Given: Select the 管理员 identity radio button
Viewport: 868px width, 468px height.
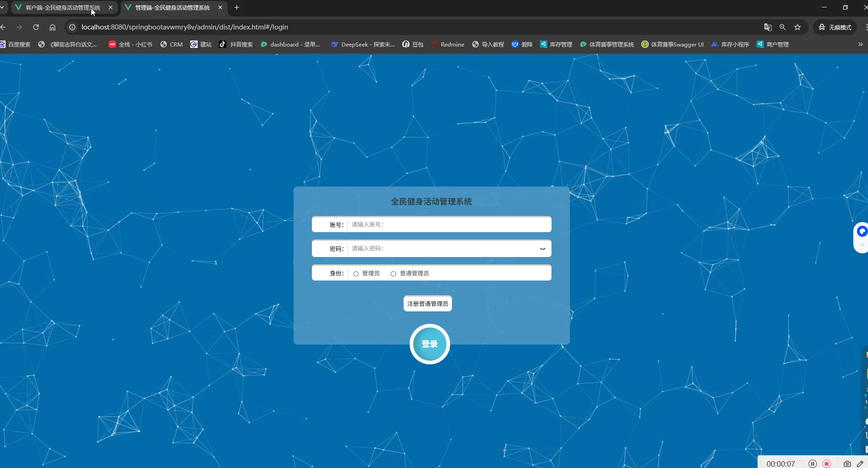Looking at the screenshot, I should (x=356, y=274).
